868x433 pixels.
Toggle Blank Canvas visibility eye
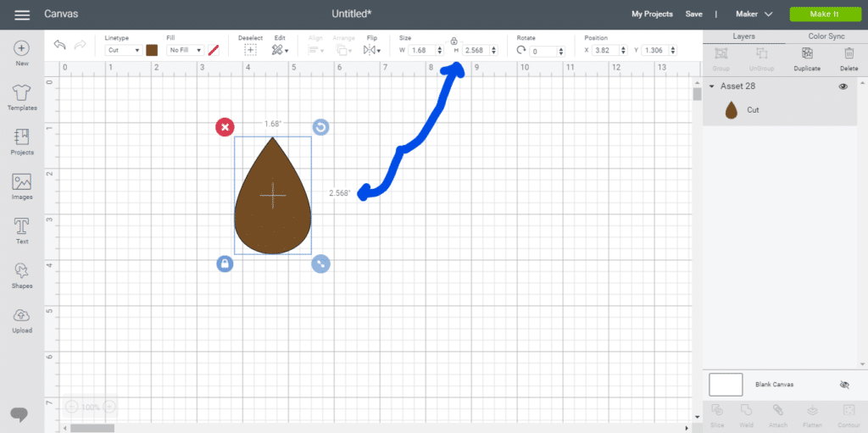point(844,384)
